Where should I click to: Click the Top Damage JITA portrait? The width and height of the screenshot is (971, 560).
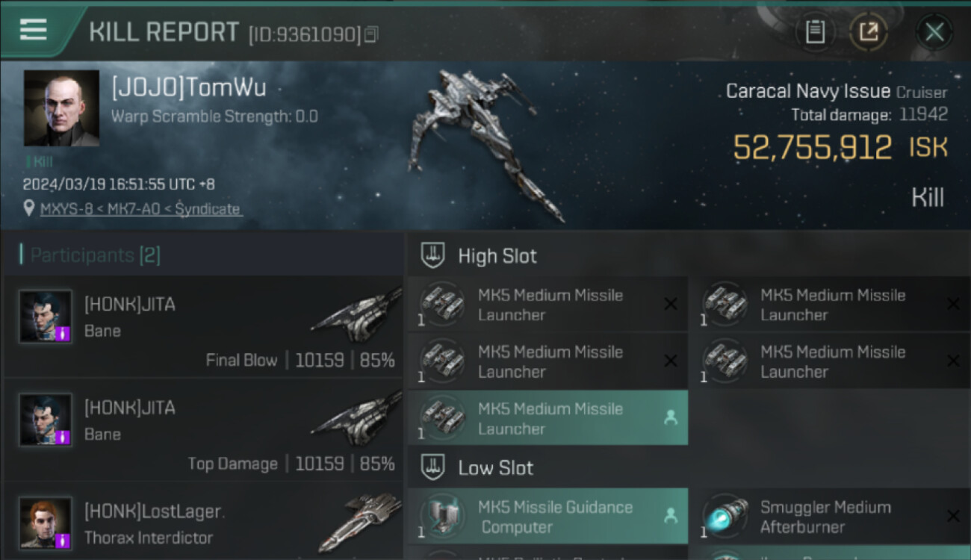pos(46,420)
